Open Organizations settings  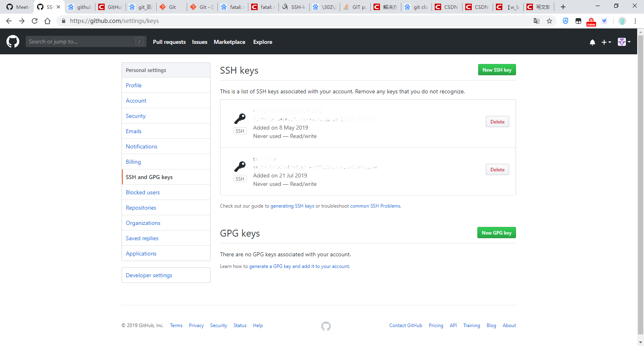(166, 223)
